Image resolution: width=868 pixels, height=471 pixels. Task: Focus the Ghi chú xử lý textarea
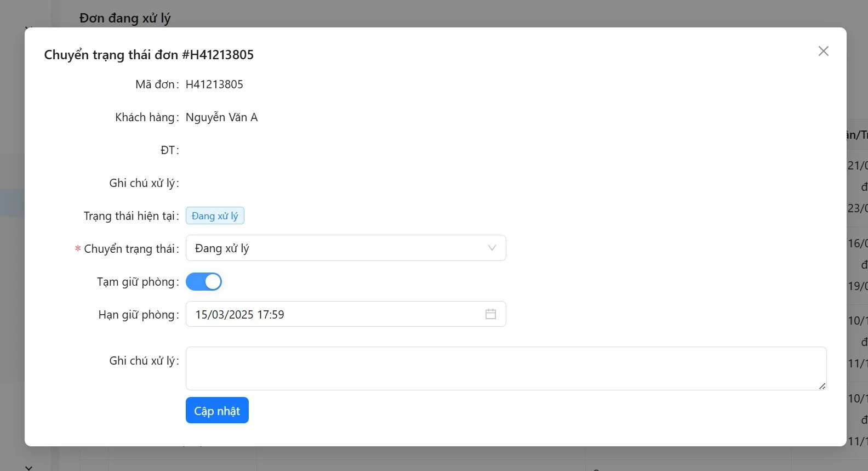505,368
